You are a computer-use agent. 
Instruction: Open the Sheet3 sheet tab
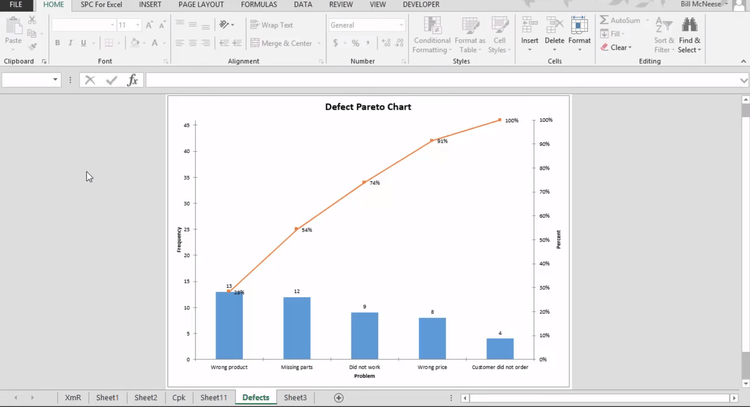(295, 397)
